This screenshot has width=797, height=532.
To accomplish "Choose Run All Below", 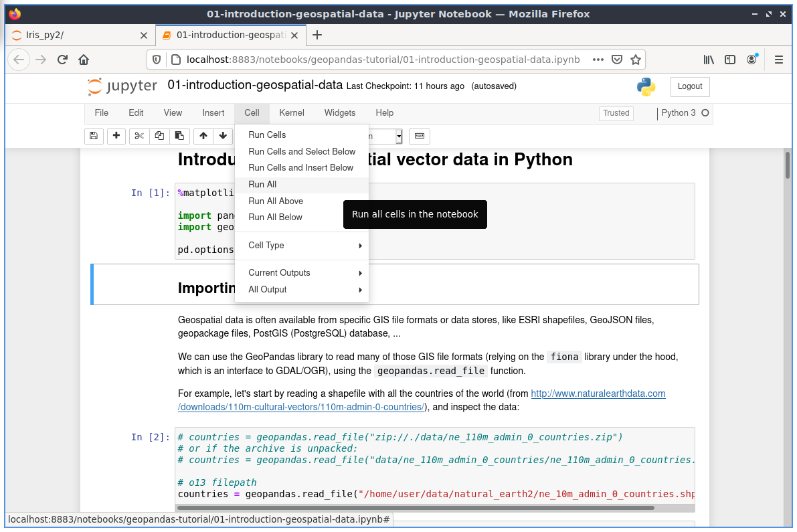I will (x=302, y=217).
